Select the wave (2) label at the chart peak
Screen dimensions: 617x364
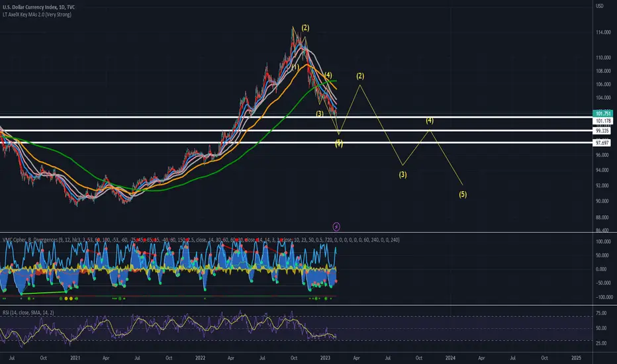click(305, 28)
